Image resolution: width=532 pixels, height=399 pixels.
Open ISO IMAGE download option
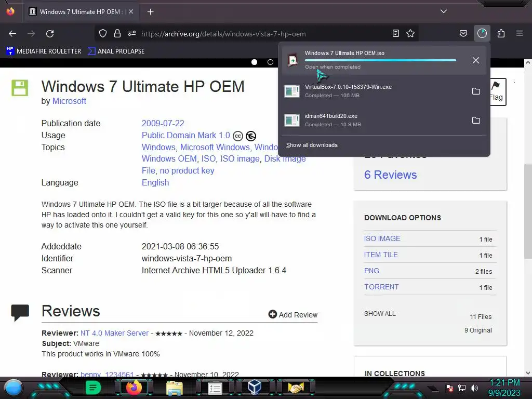coord(382,238)
